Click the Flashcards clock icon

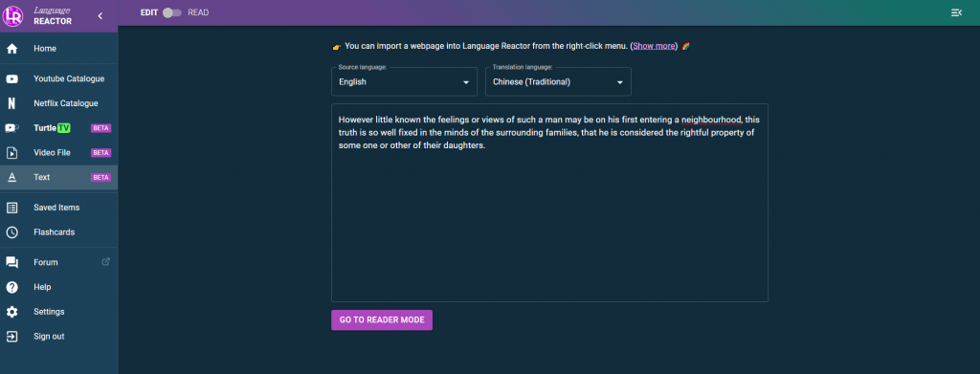(x=11, y=232)
